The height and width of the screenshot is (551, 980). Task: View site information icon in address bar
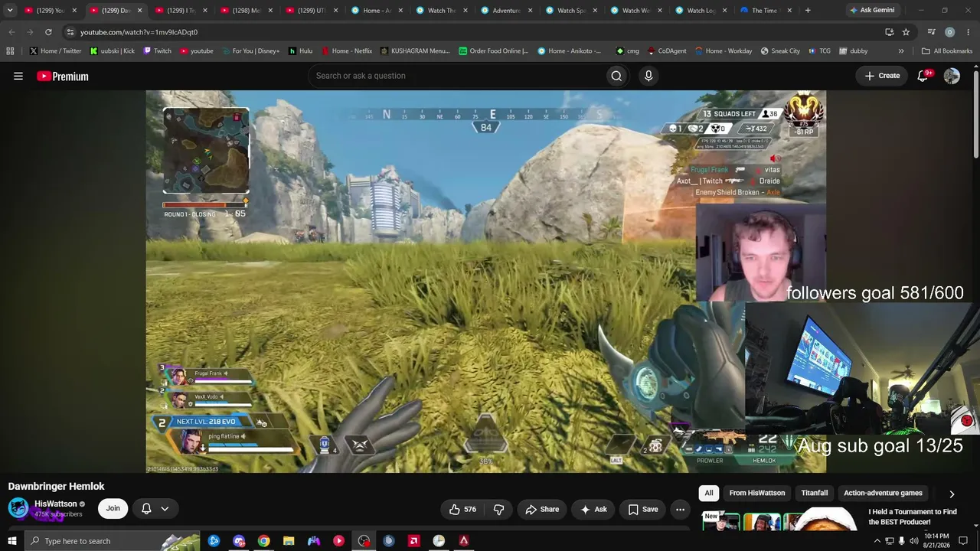click(70, 32)
